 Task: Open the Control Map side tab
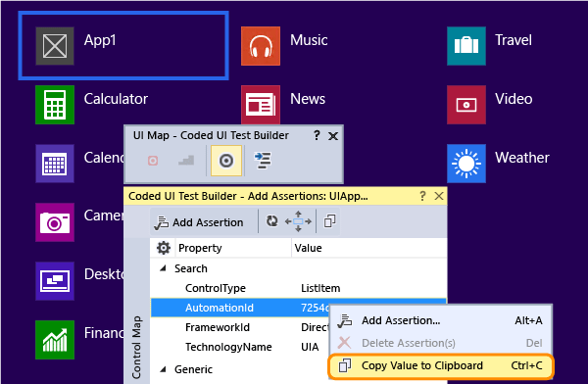[136, 347]
